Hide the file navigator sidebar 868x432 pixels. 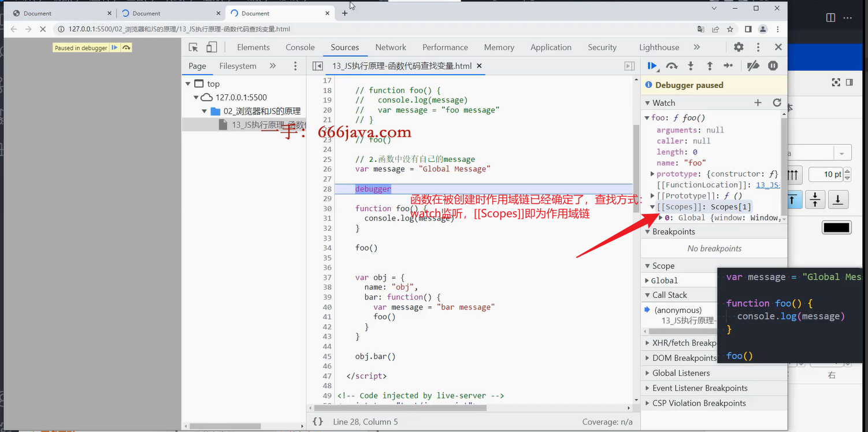click(317, 66)
